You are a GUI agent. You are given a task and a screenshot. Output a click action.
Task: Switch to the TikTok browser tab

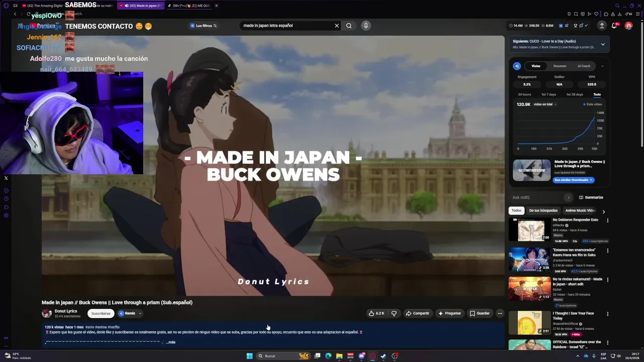click(x=189, y=6)
